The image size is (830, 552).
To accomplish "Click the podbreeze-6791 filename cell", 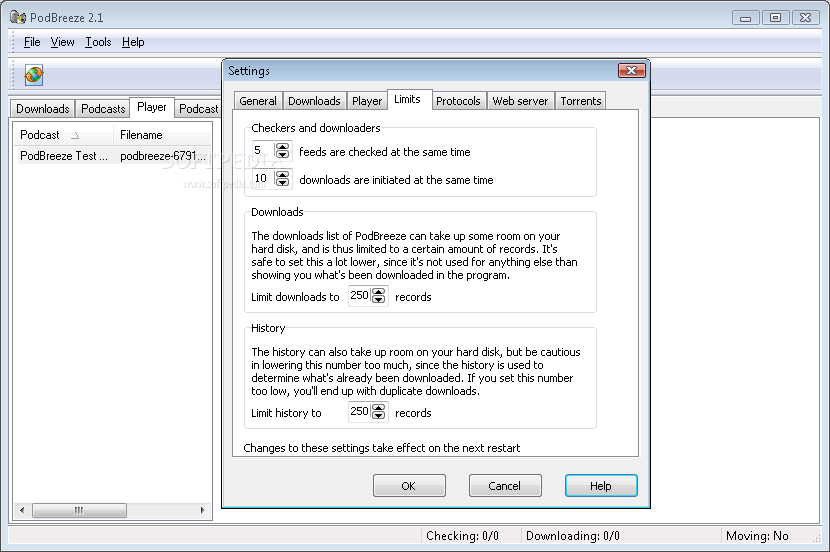I will click(163, 156).
